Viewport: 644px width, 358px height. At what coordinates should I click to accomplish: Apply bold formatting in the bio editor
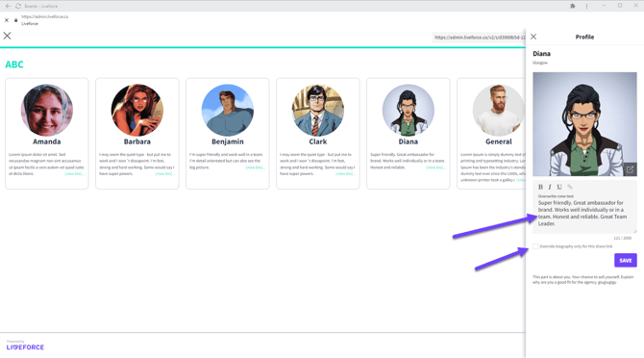pos(540,187)
